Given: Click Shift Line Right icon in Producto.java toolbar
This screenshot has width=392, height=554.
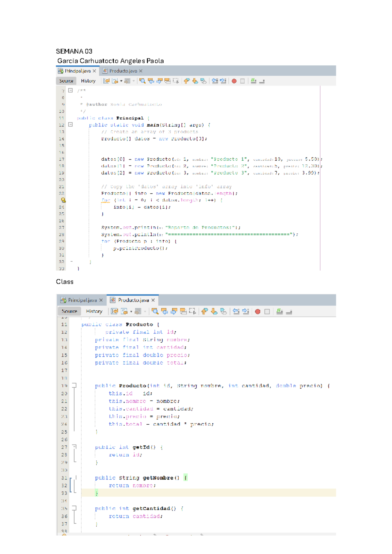Looking at the screenshot, I should [x=246, y=312].
